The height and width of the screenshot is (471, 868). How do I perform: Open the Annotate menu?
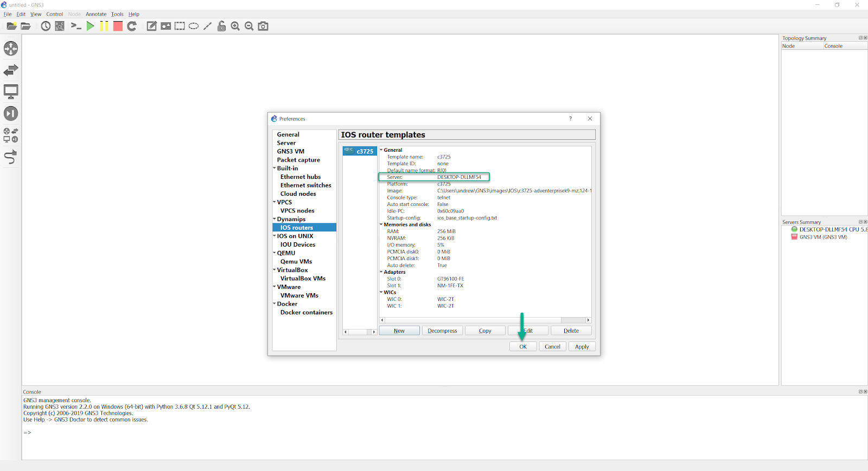click(x=96, y=14)
